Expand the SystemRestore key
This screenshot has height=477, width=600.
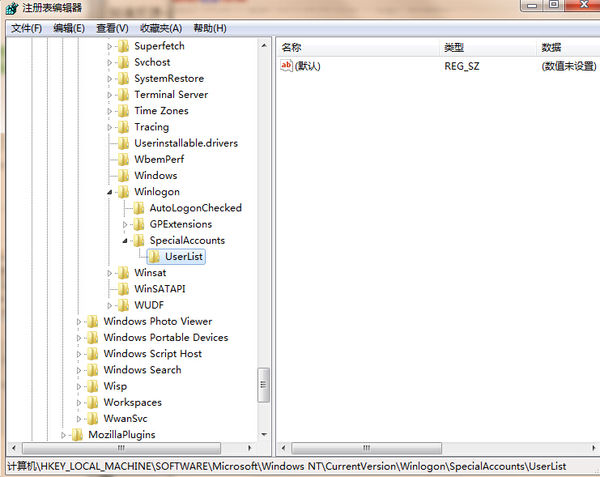coord(109,79)
